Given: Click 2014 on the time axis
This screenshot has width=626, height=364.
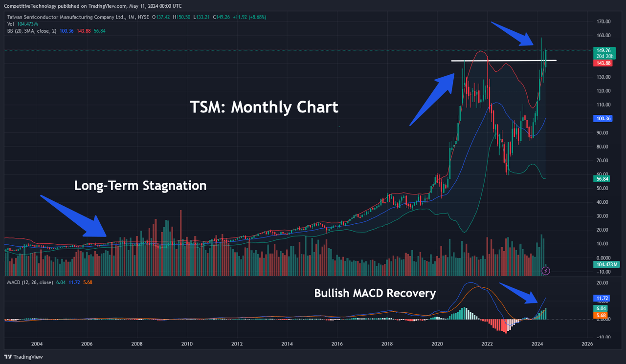Looking at the screenshot, I should click(287, 344).
